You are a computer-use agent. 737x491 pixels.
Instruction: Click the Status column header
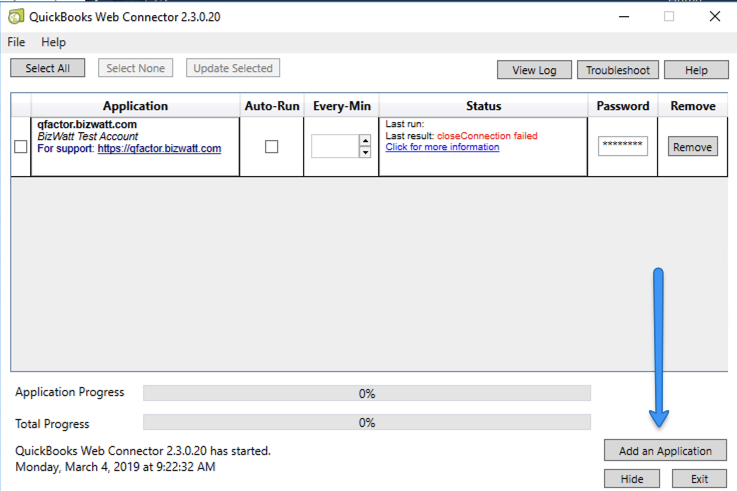[483, 106]
